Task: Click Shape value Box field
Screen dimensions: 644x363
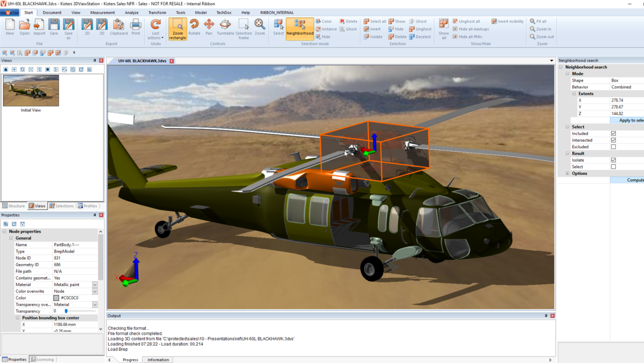Action: click(627, 80)
